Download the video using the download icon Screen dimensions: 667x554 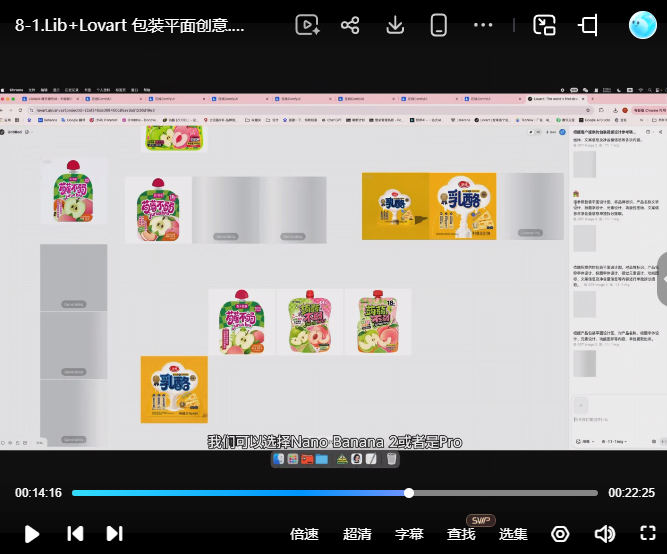(395, 26)
